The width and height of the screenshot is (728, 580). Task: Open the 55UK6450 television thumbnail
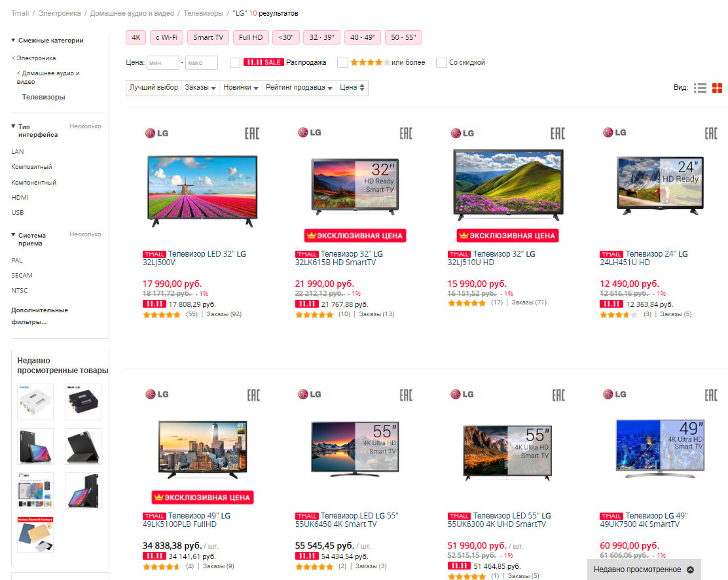pos(355,449)
